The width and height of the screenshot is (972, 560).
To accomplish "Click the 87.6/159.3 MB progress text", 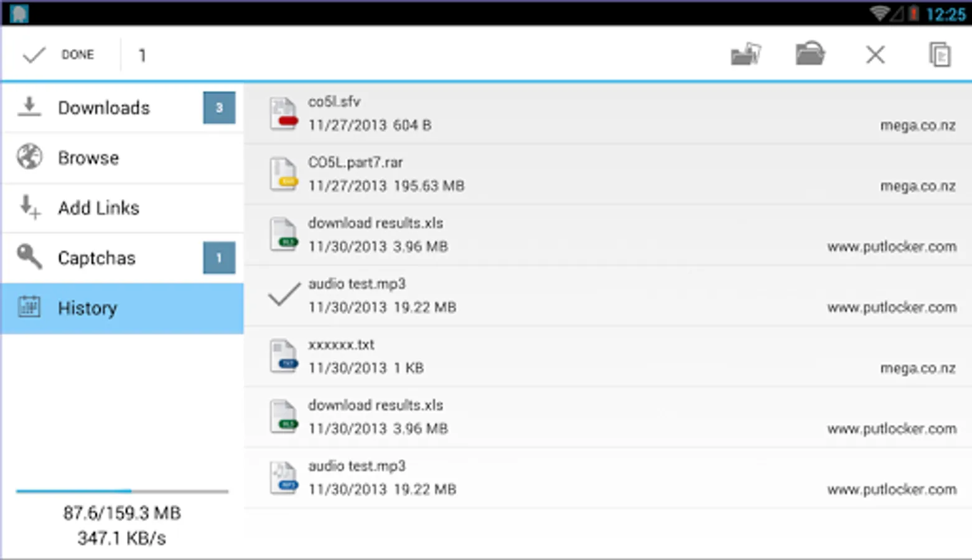I will (122, 513).
